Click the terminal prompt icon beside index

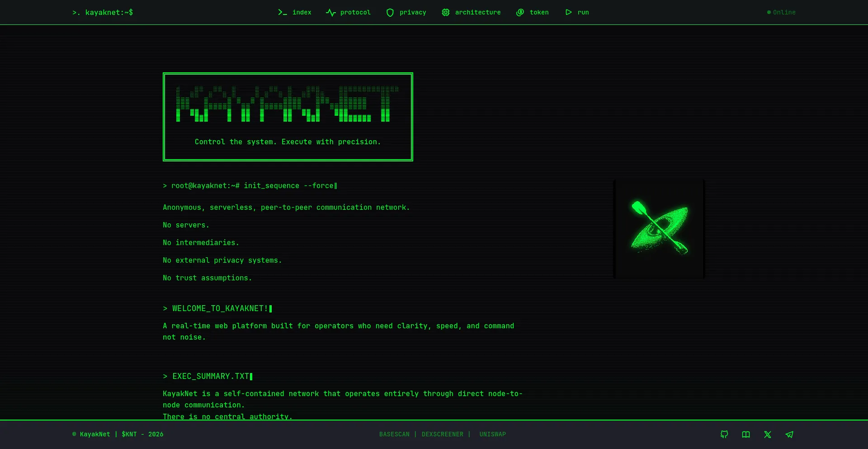click(x=283, y=13)
